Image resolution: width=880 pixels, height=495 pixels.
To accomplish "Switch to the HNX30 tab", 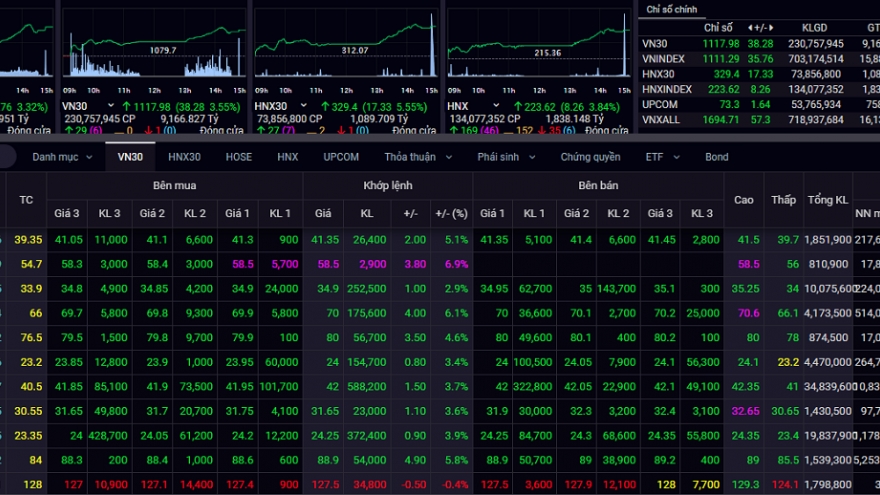I will [x=184, y=157].
